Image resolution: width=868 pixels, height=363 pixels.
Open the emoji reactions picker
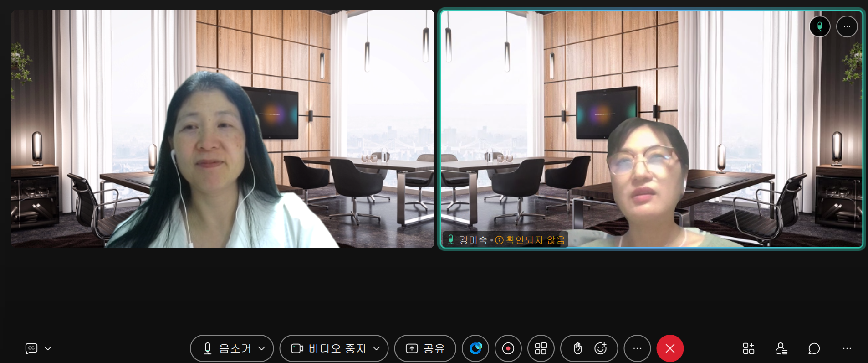(x=601, y=348)
